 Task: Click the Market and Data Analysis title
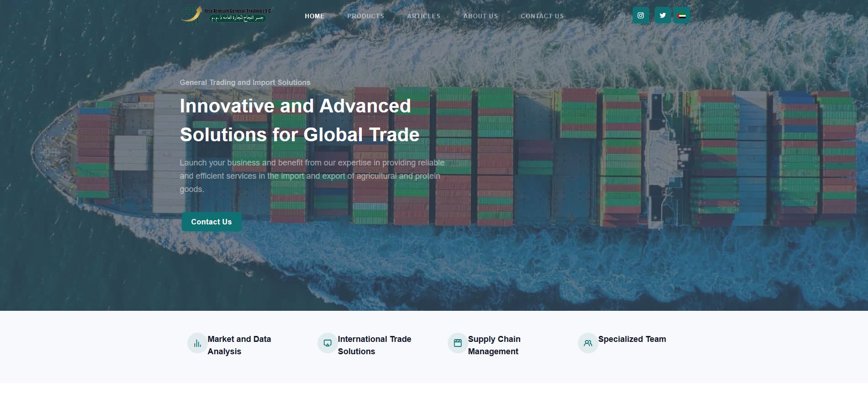tap(239, 345)
